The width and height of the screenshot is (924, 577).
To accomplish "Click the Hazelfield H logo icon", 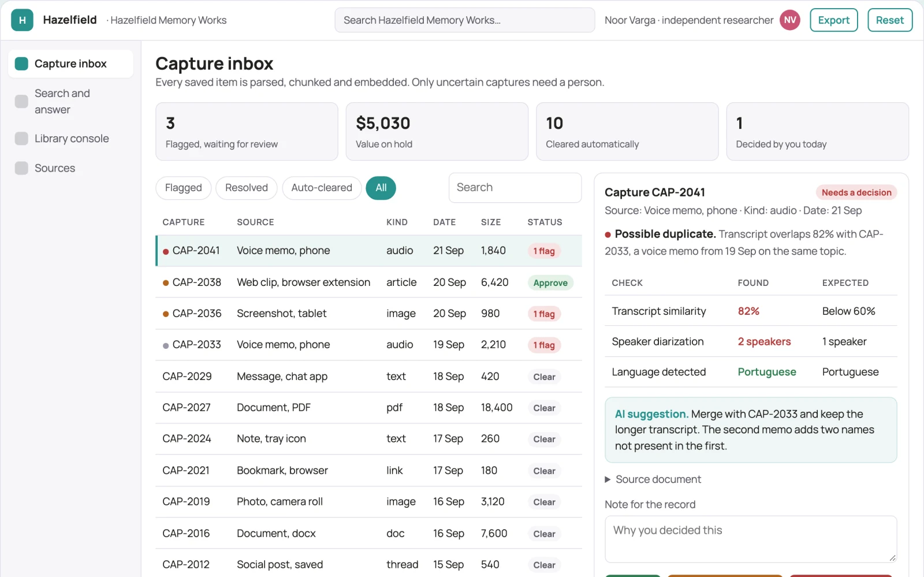I will click(x=22, y=20).
